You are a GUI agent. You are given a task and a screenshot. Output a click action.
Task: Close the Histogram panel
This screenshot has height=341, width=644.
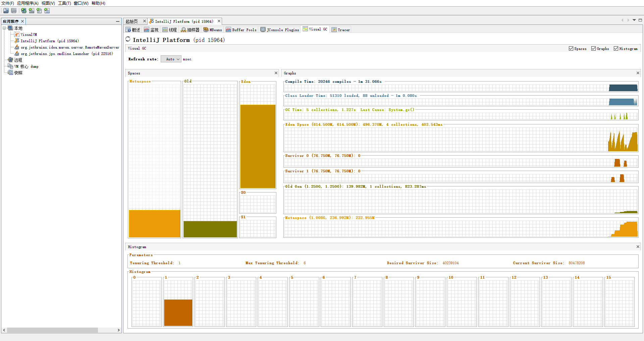pyautogui.click(x=638, y=247)
